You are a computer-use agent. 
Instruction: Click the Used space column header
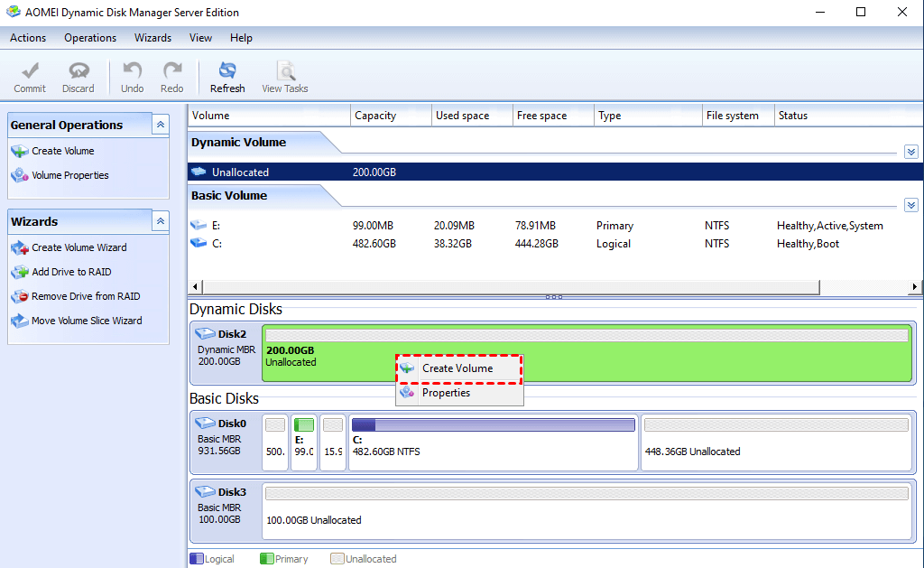pyautogui.click(x=473, y=116)
